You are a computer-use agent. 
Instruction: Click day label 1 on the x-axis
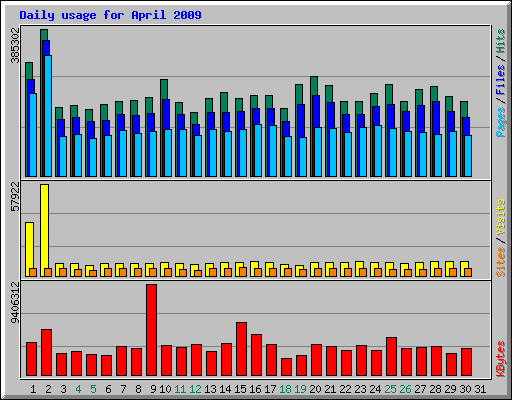coord(33,389)
